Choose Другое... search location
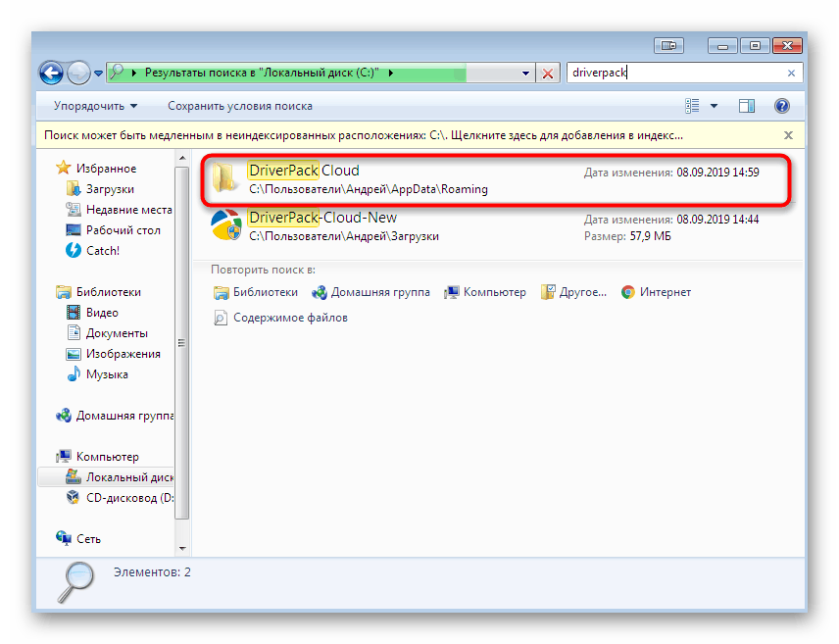839x644 pixels. 573,292
